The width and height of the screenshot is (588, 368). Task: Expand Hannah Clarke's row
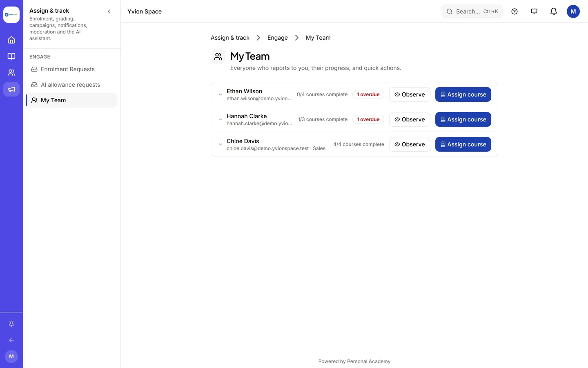220,119
